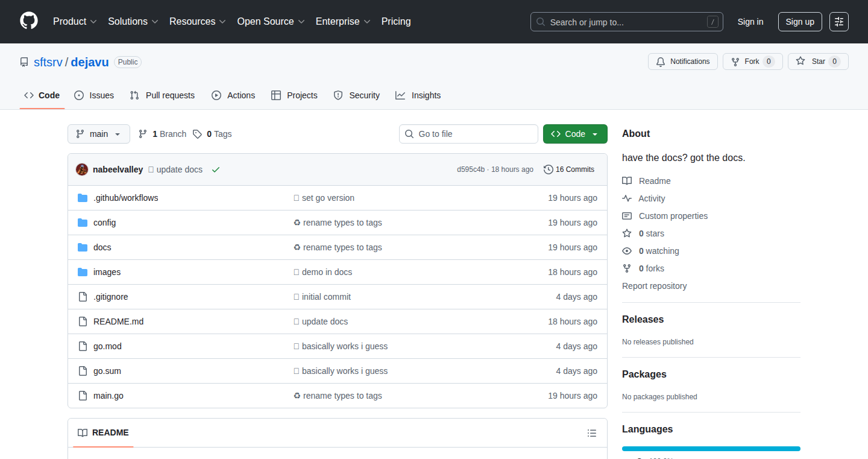Click the star icon in Star button
Screen dimensions: 868x459
tap(800, 61)
